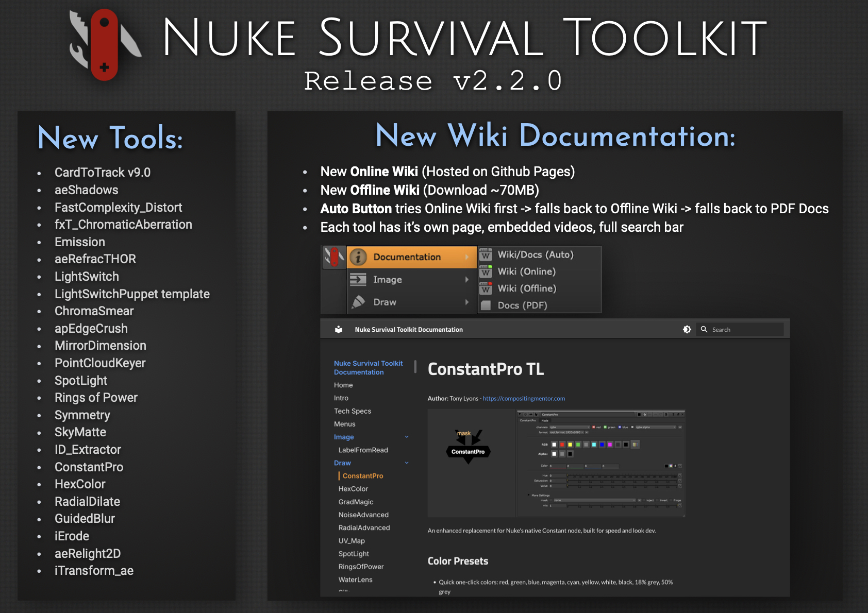Select Wiki/Docs (Auto) menu entry
Viewport: 868px width, 613px height.
tap(535, 254)
